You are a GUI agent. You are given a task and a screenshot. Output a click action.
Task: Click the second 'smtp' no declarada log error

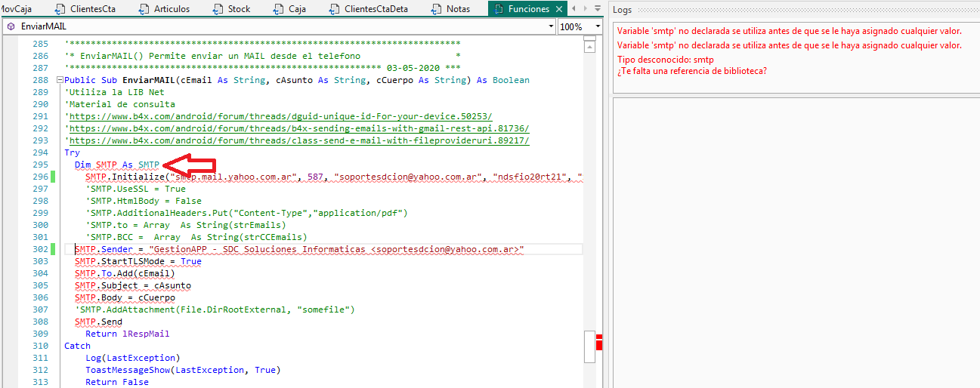(790, 45)
